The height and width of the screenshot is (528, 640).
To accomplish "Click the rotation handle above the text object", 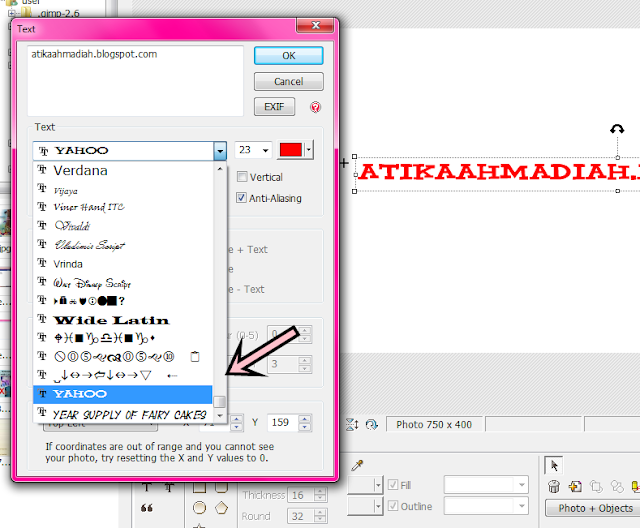I will [x=617, y=129].
